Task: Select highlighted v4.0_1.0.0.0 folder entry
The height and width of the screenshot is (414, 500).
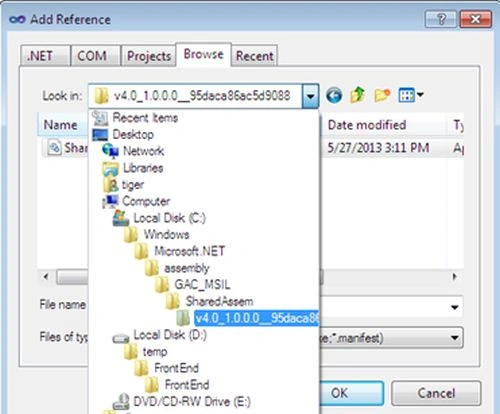Action: click(x=257, y=318)
